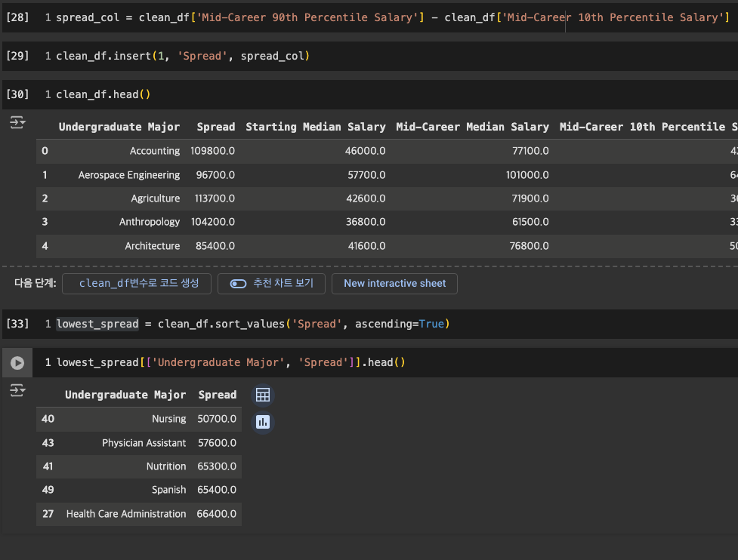Click into cell 29 insert code
738x560 pixels.
[183, 56]
